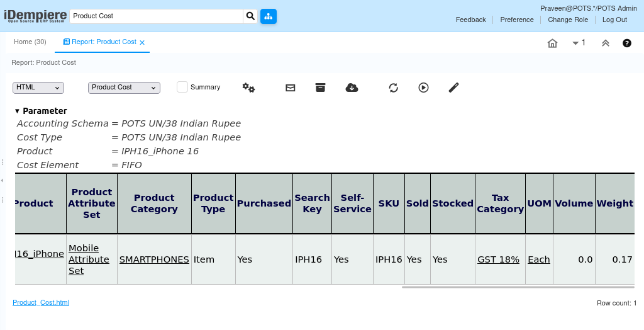Click Cost Element = FIFO parameter
This screenshot has height=330, width=644.
click(x=79, y=165)
